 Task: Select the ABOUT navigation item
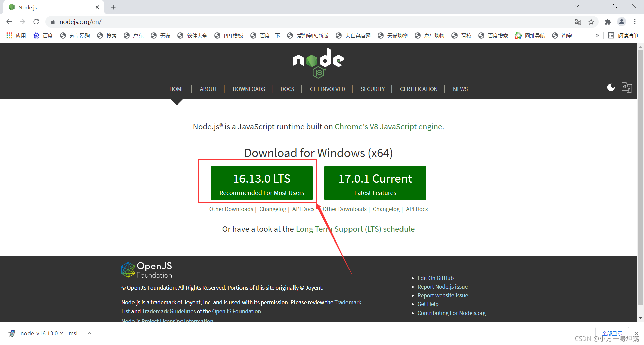click(208, 89)
